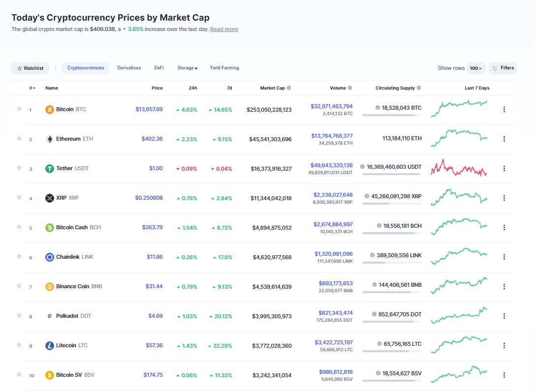Star Tether to add to watchlist
The height and width of the screenshot is (392, 535).
tap(19, 168)
